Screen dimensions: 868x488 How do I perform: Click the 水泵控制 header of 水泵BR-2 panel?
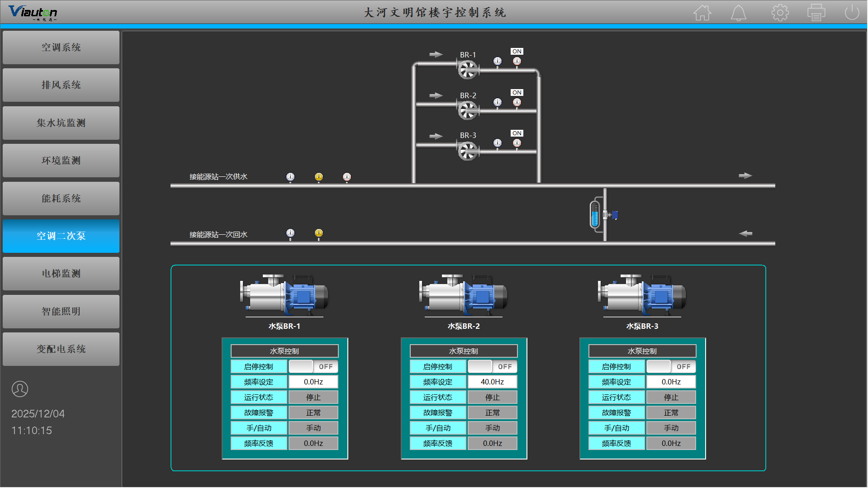pyautogui.click(x=464, y=351)
